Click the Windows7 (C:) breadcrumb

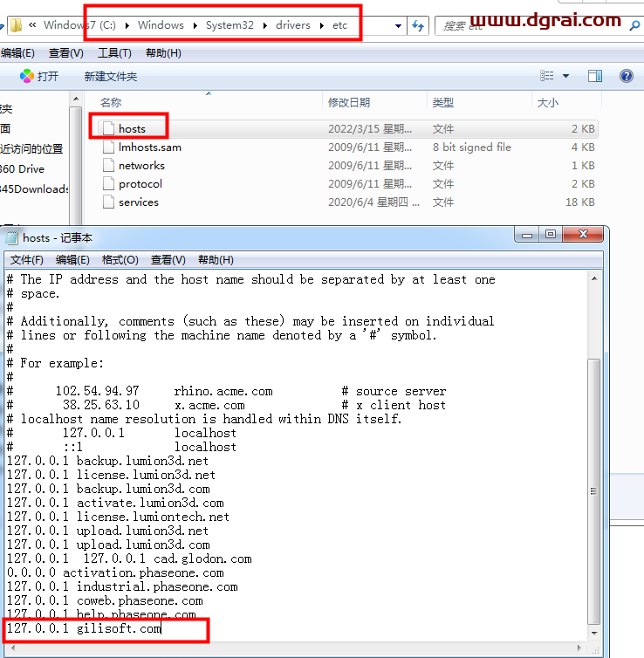(x=79, y=25)
